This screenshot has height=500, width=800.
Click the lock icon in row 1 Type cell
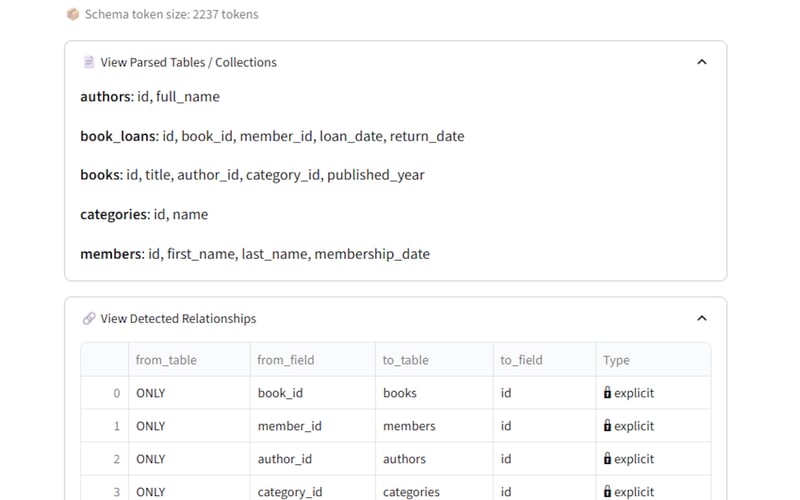pos(607,426)
